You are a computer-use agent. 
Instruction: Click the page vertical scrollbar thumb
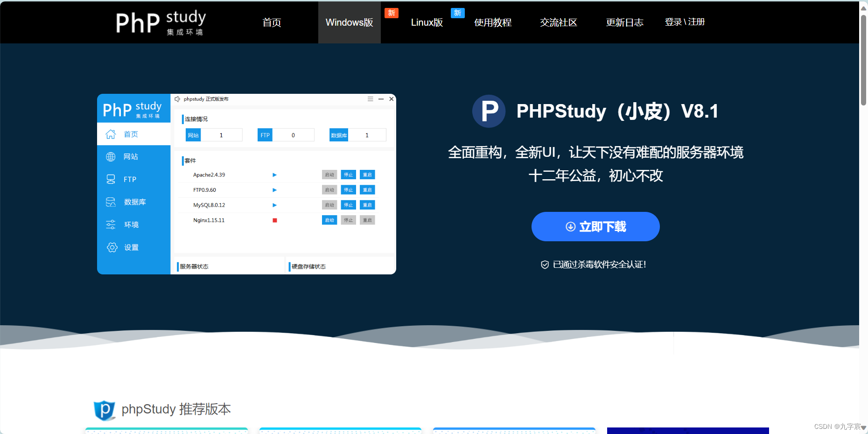pyautogui.click(x=864, y=60)
